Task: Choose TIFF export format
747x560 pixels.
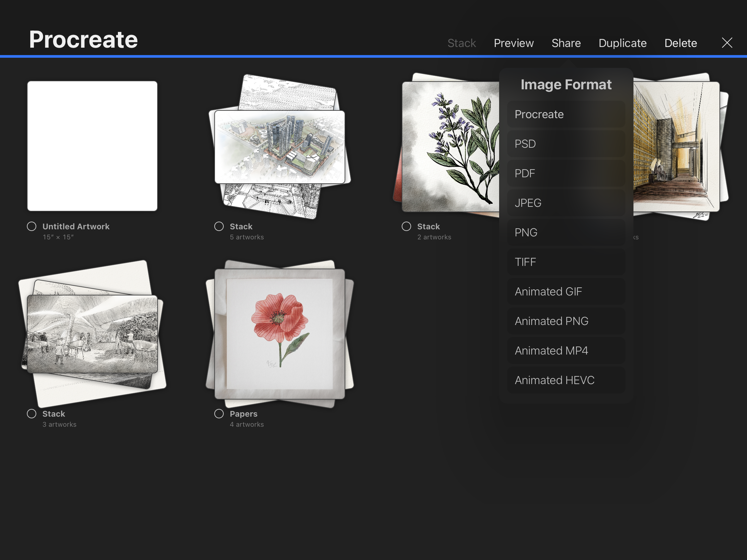Action: click(566, 262)
